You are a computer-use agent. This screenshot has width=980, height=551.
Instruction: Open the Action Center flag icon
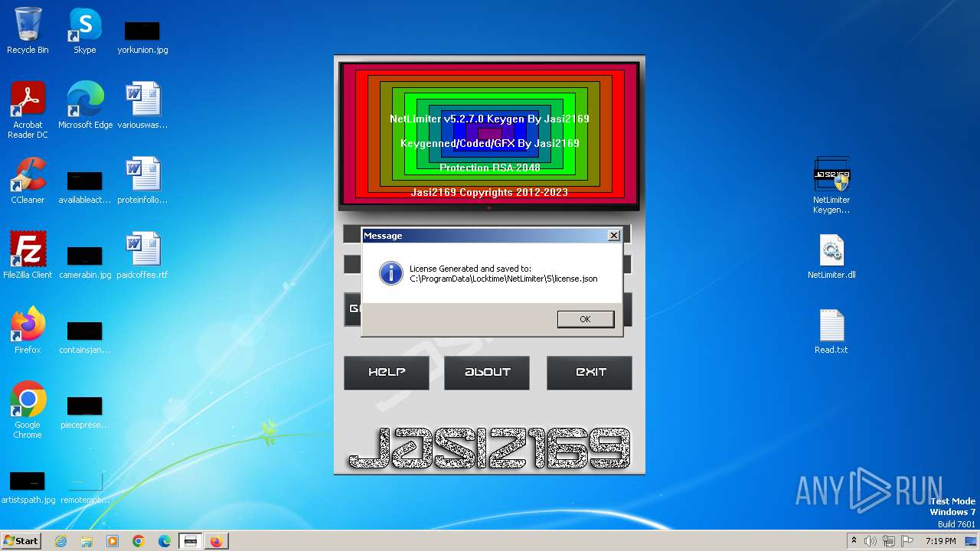point(907,541)
